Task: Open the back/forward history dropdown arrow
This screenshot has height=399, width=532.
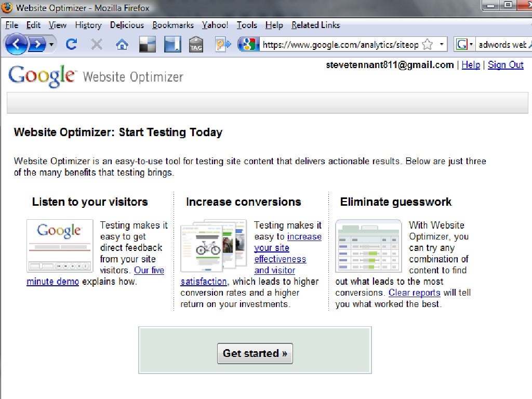Action: point(51,44)
